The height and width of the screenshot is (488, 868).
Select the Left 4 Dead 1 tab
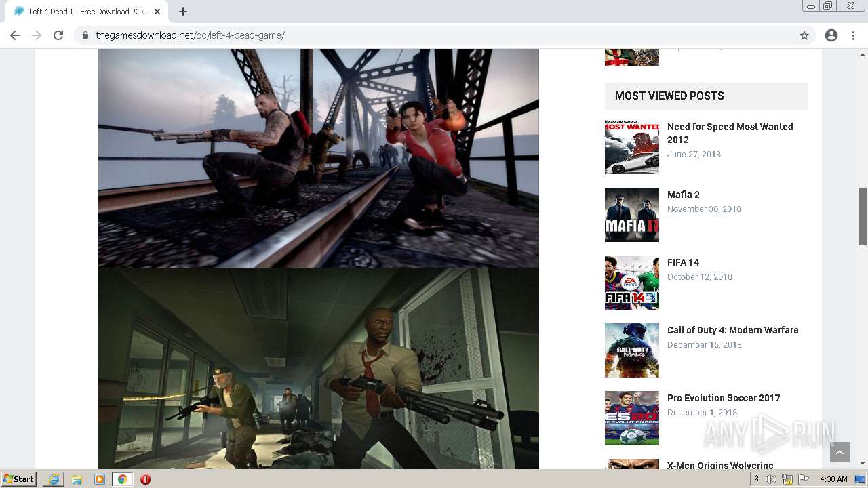pos(87,12)
